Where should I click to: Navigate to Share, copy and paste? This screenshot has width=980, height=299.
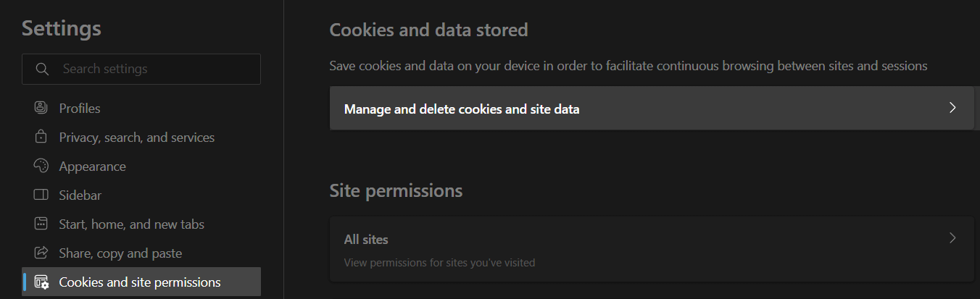pos(120,253)
